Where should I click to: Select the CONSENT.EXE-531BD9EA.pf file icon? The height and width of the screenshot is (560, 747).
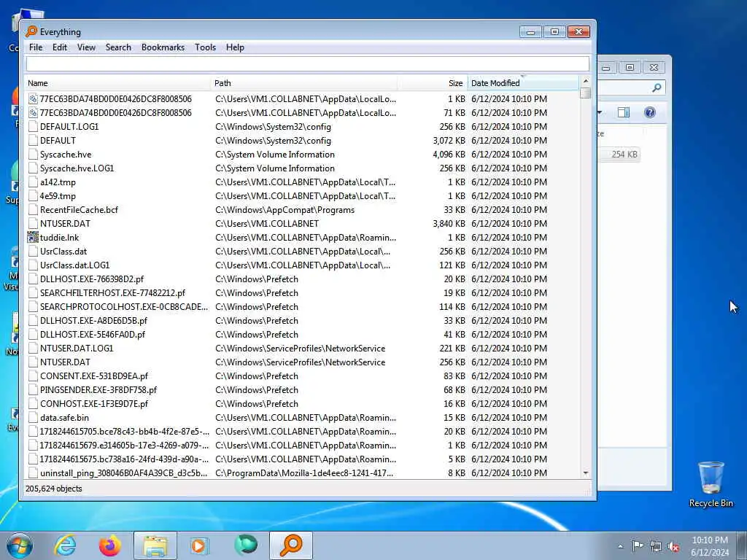point(33,376)
